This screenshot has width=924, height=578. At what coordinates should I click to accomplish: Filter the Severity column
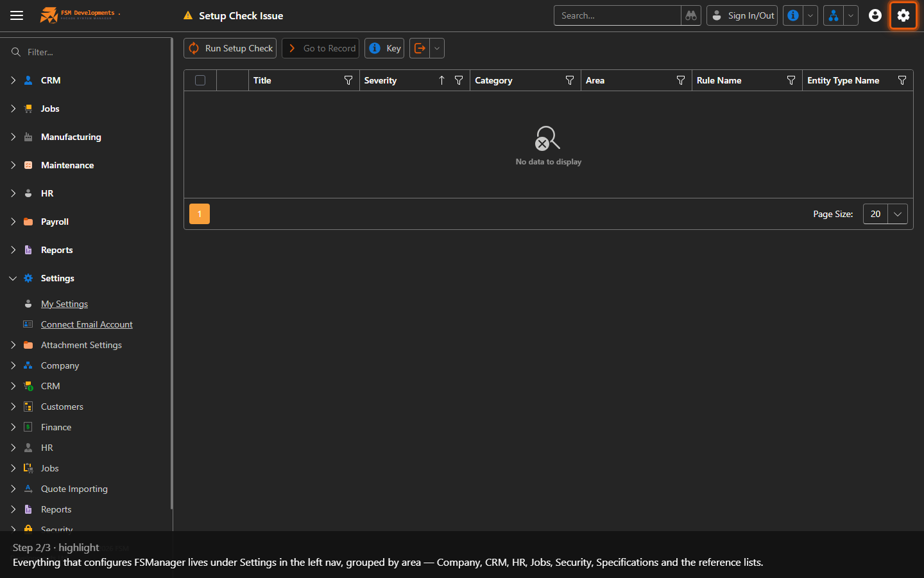pyautogui.click(x=459, y=80)
